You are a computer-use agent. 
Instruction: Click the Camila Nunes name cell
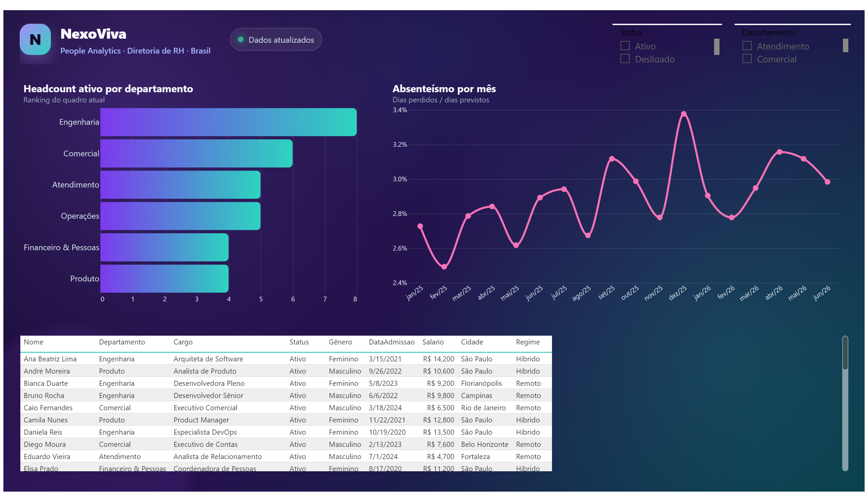[x=45, y=420]
